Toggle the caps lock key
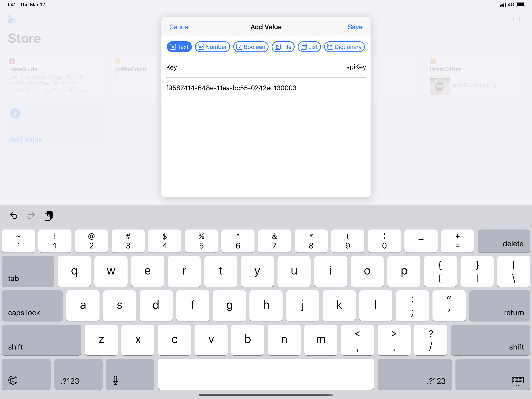 point(32,306)
